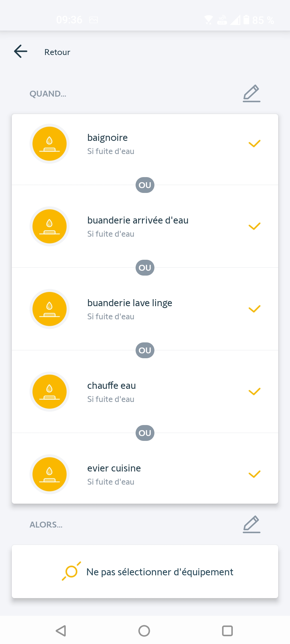Screen dimensions: 290x644
Task: Open the buanderie lave linge condition row
Action: coord(145,309)
